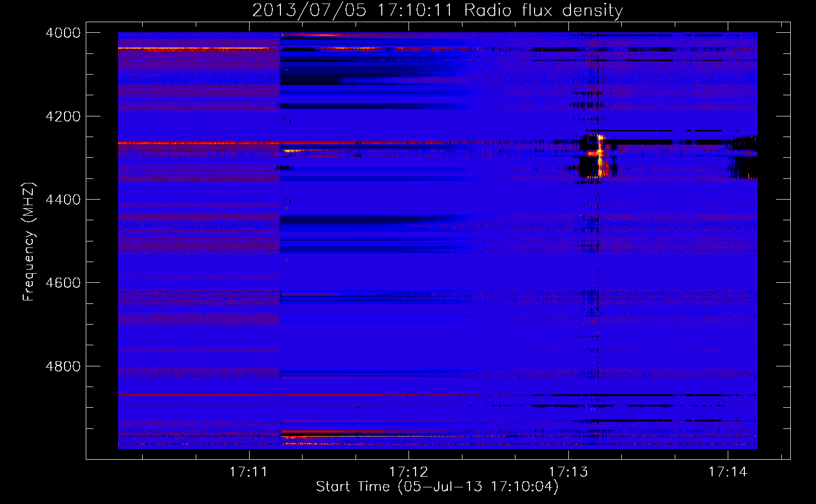
Task: Click the 17:14 time tick label
Action: (728, 472)
